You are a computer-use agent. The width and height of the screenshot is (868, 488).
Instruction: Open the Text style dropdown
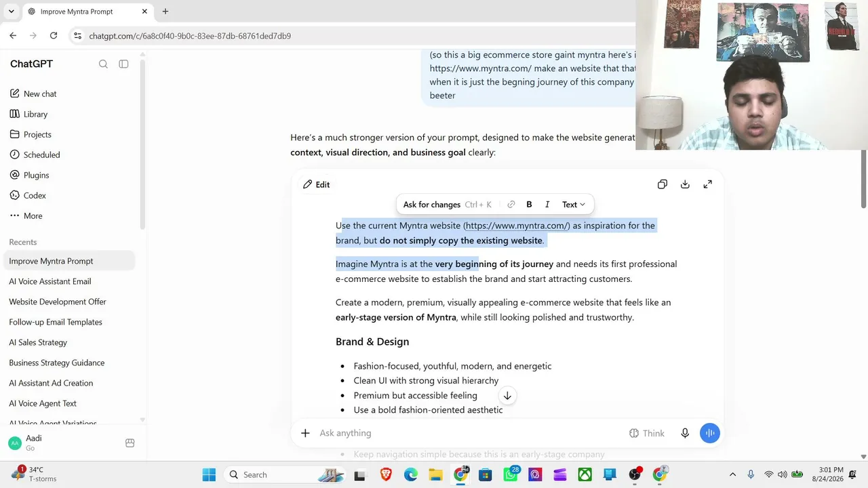pyautogui.click(x=574, y=205)
